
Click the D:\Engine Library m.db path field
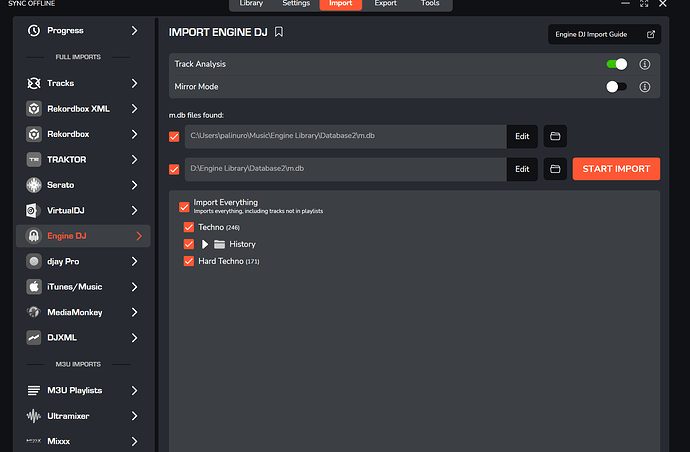pyautogui.click(x=346, y=169)
